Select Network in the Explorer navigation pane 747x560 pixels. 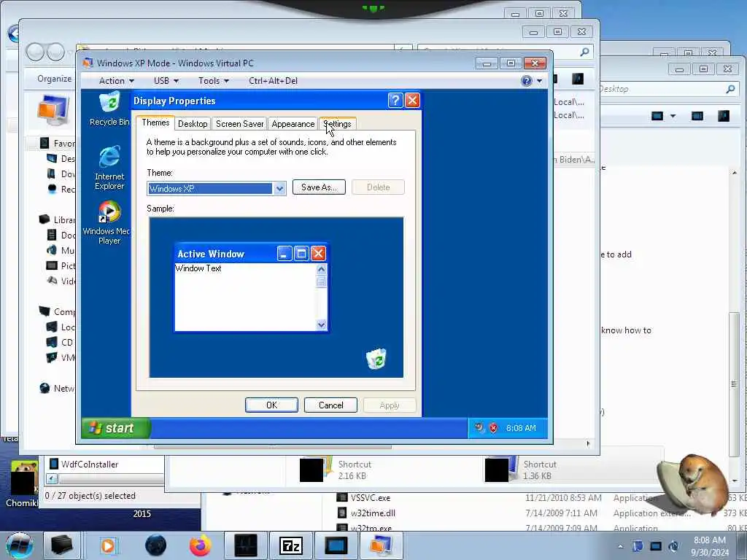pos(57,388)
